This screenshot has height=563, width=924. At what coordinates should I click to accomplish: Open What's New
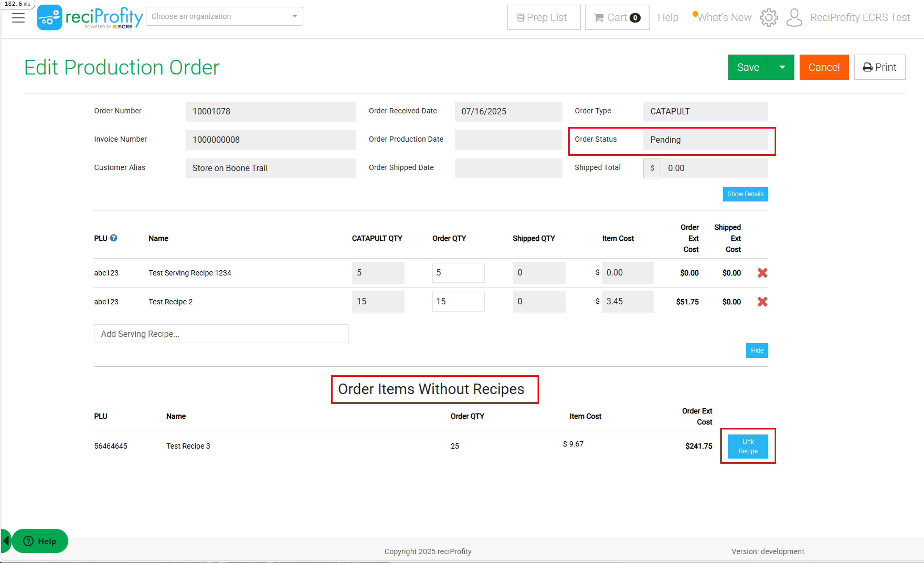[722, 17]
